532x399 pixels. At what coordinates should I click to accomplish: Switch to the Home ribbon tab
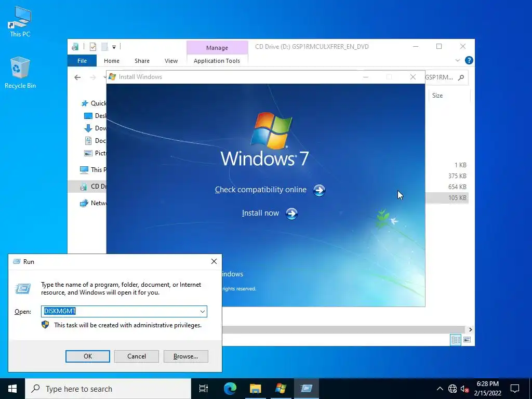coord(112,61)
